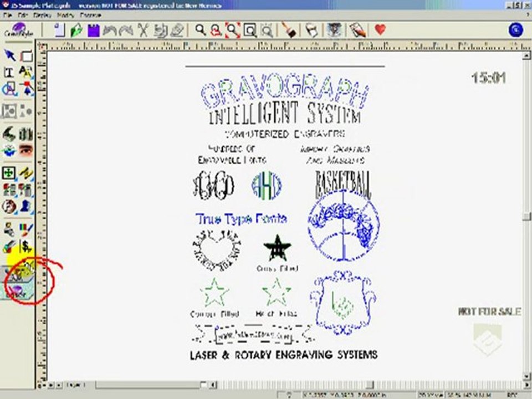Click the GravoStyle logo button

pos(19,30)
